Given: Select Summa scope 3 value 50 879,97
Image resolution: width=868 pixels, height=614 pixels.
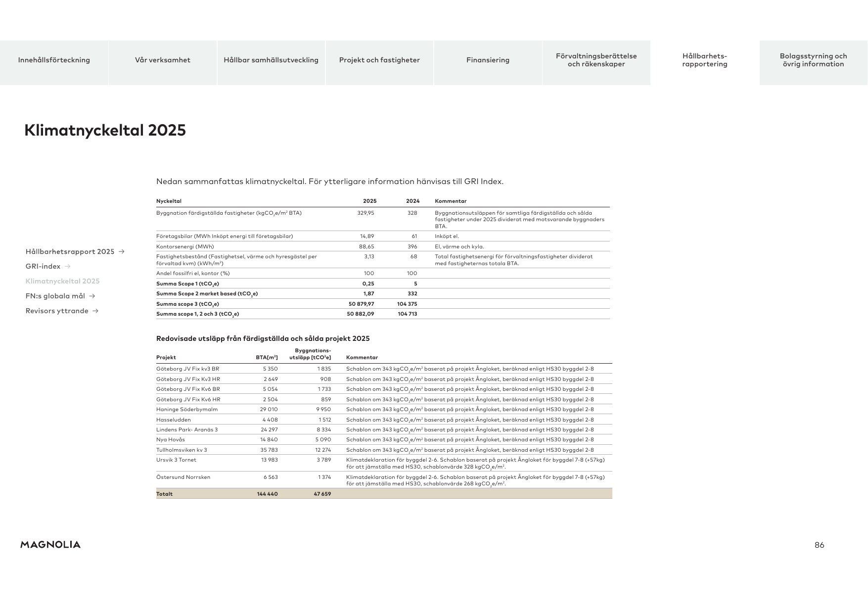Looking at the screenshot, I should [x=361, y=304].
